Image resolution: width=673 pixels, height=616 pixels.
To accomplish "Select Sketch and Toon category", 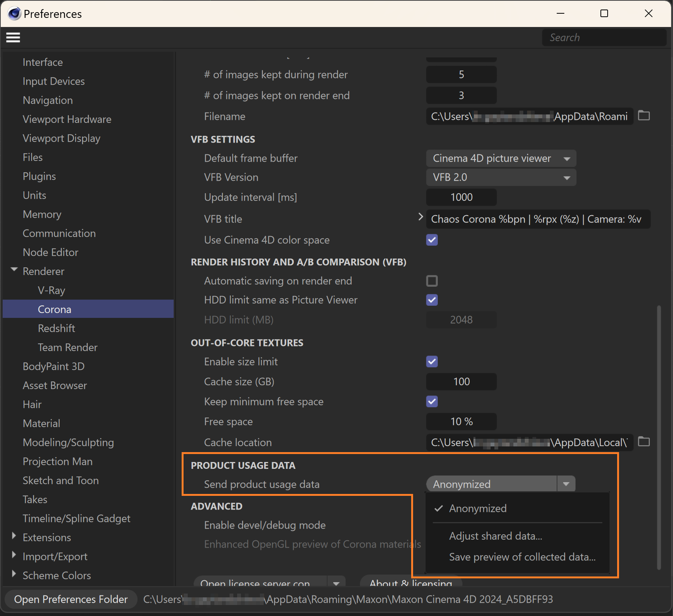I will (x=61, y=481).
